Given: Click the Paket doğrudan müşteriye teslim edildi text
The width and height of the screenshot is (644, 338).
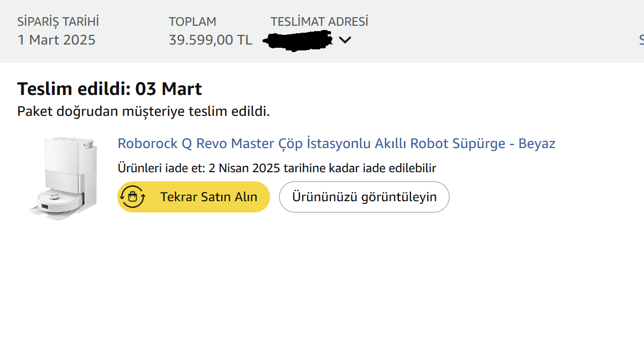Looking at the screenshot, I should [143, 112].
